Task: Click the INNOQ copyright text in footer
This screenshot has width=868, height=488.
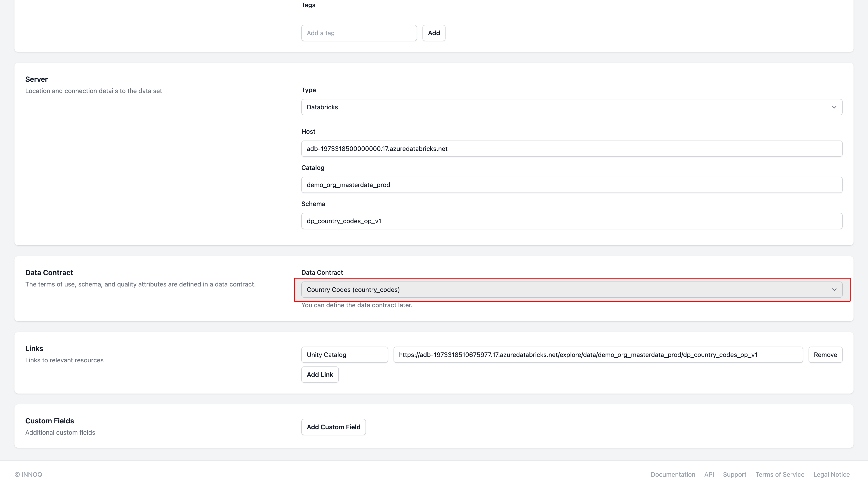Action: pyautogui.click(x=28, y=474)
